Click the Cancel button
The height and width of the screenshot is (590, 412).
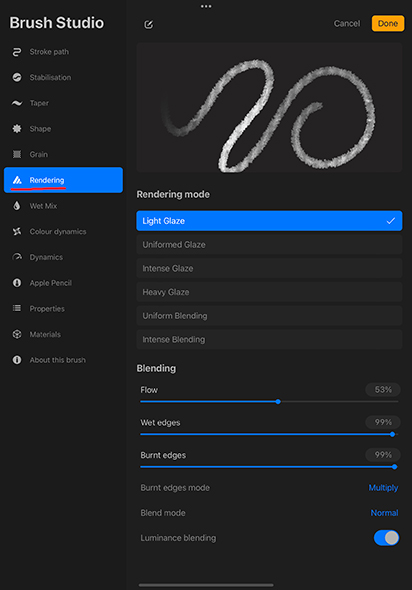pyautogui.click(x=347, y=23)
